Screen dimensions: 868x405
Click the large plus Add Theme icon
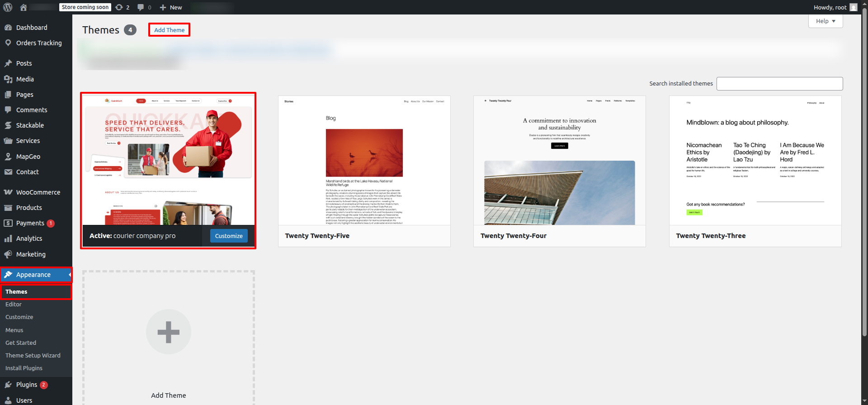click(168, 332)
